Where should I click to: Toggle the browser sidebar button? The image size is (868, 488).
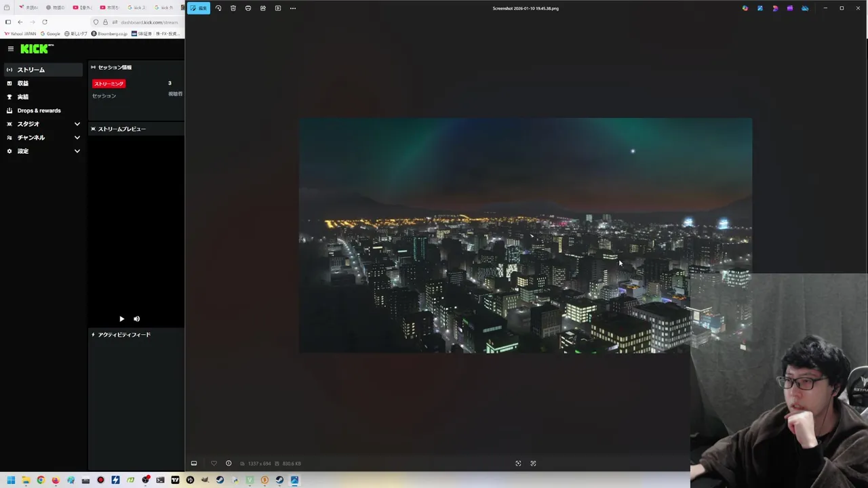pyautogui.click(x=7, y=22)
